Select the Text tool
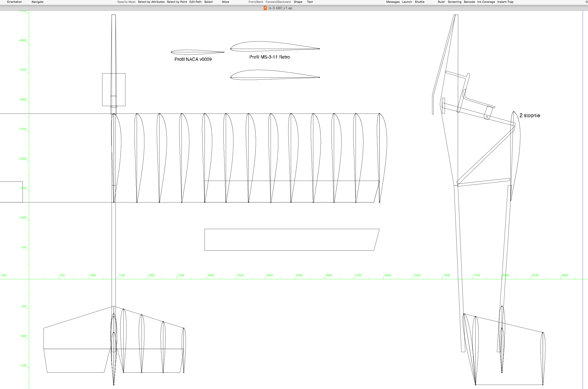Image resolution: width=588 pixels, height=389 pixels. (x=310, y=2)
